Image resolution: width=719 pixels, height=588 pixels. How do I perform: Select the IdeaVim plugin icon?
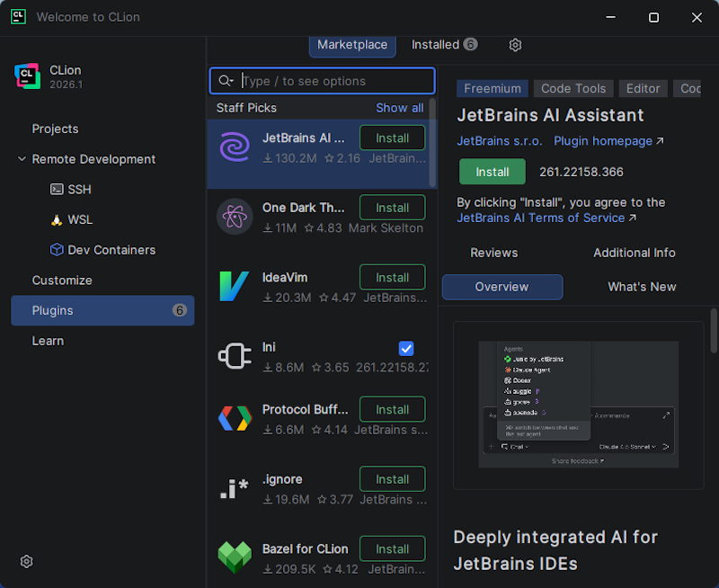click(235, 286)
